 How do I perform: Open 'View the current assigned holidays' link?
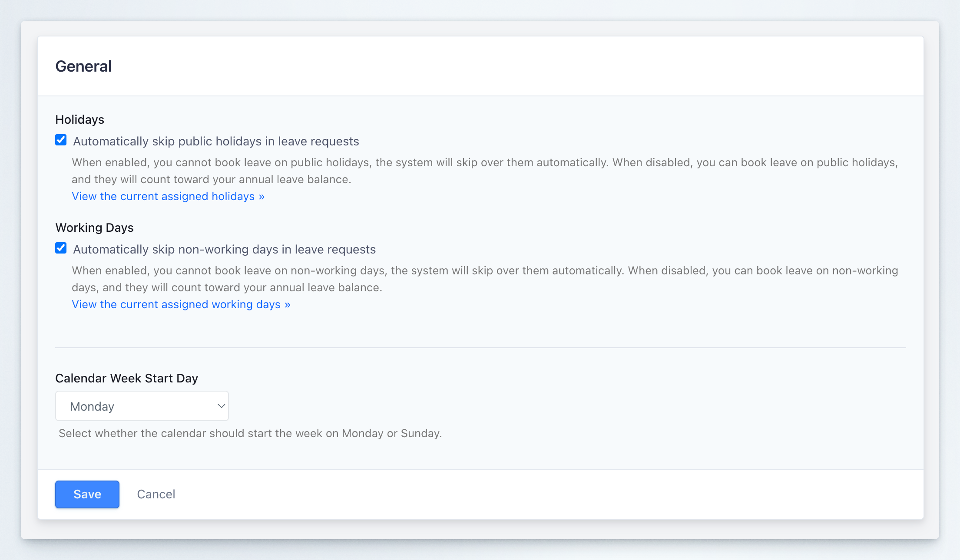coord(163,197)
